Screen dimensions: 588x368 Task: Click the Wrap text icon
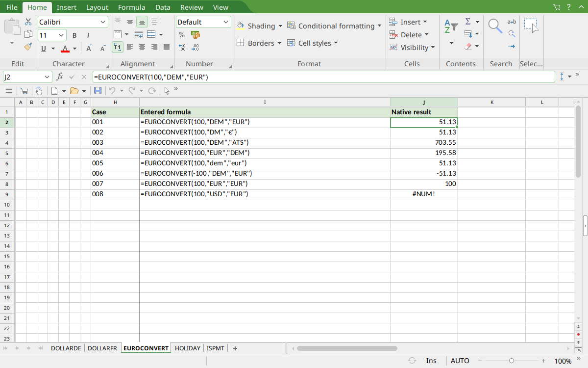coord(139,34)
